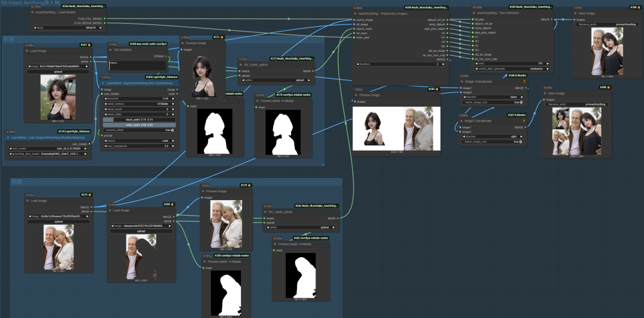
Task: Click help question mark on Image Concatenate #187
Action: tap(524, 121)
